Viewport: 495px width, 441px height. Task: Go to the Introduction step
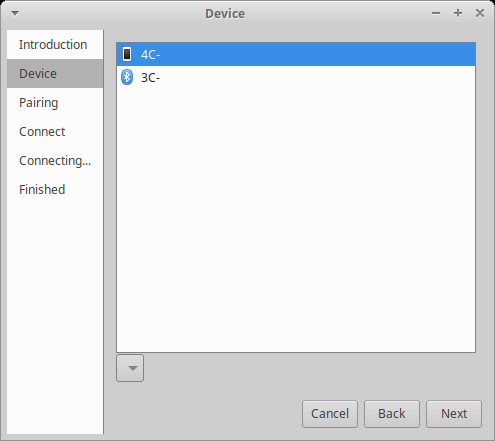pyautogui.click(x=55, y=45)
